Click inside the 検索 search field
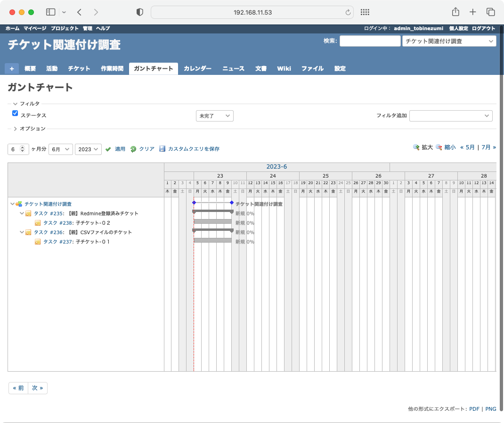This screenshot has width=504, height=423. [x=370, y=41]
